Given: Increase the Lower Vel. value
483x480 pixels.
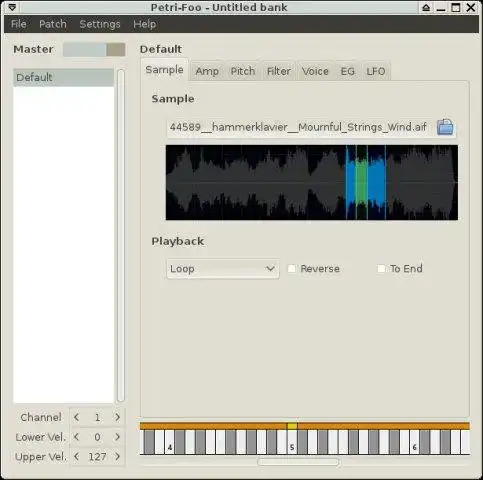Looking at the screenshot, I should point(117,437).
